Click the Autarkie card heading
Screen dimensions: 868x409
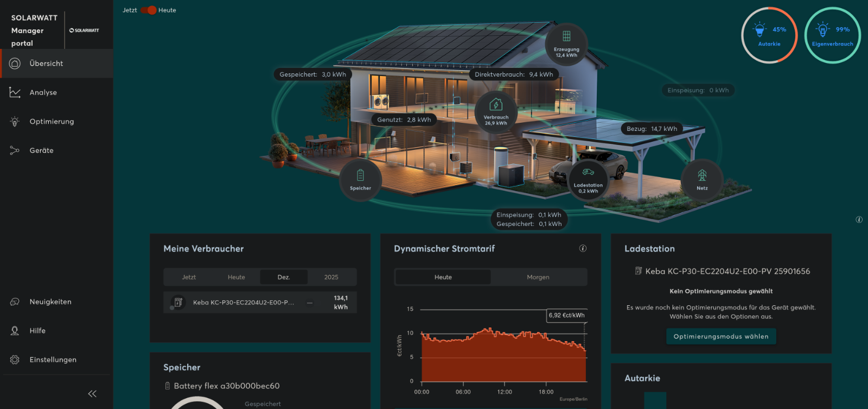pos(642,378)
